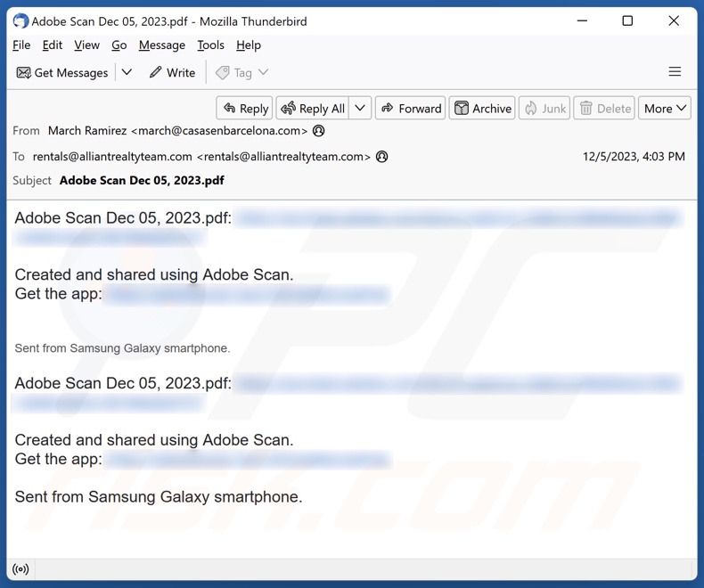
Task: Open the Go menu
Action: click(x=119, y=45)
